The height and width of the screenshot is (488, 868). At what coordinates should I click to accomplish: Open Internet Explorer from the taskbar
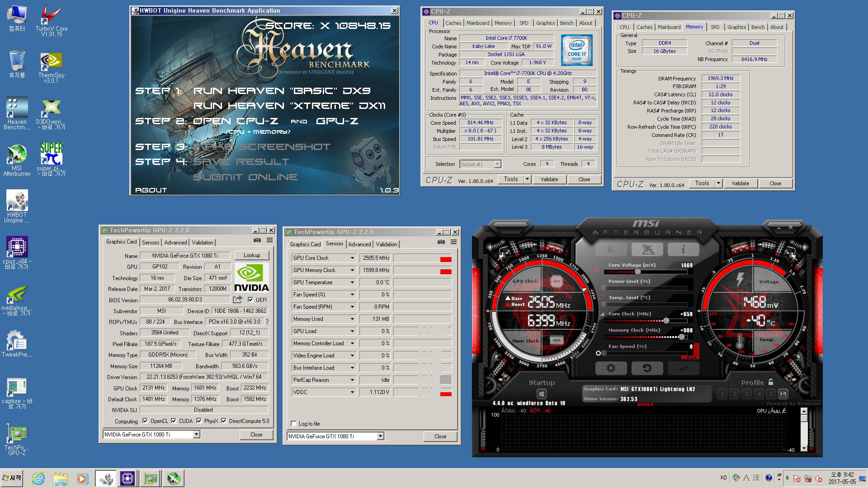click(38, 479)
